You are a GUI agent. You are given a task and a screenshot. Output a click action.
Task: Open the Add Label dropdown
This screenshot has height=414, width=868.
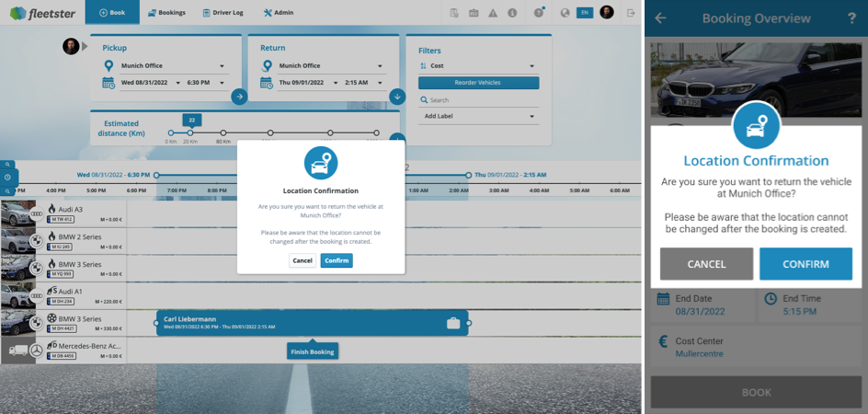(478, 117)
